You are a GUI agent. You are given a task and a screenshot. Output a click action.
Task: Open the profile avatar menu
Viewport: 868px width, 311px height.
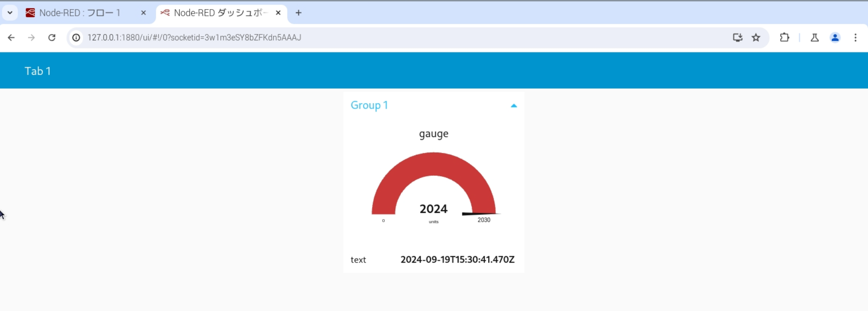[835, 38]
